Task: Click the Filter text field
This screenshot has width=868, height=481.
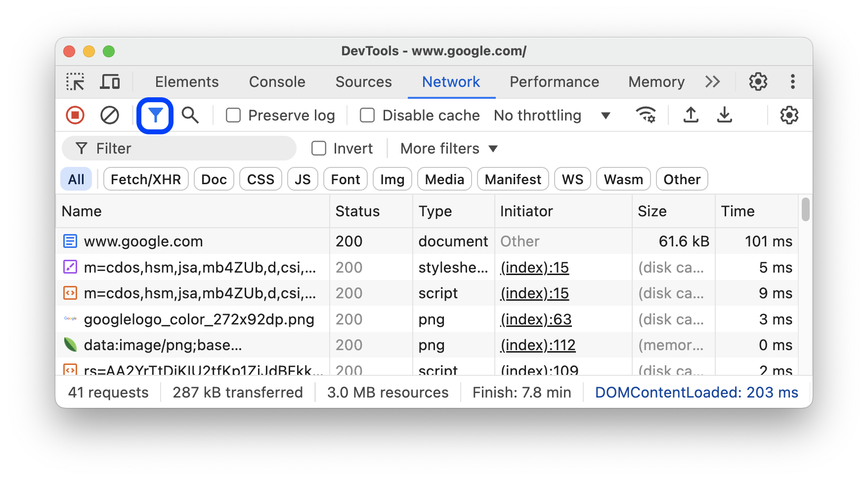Action: (x=188, y=149)
